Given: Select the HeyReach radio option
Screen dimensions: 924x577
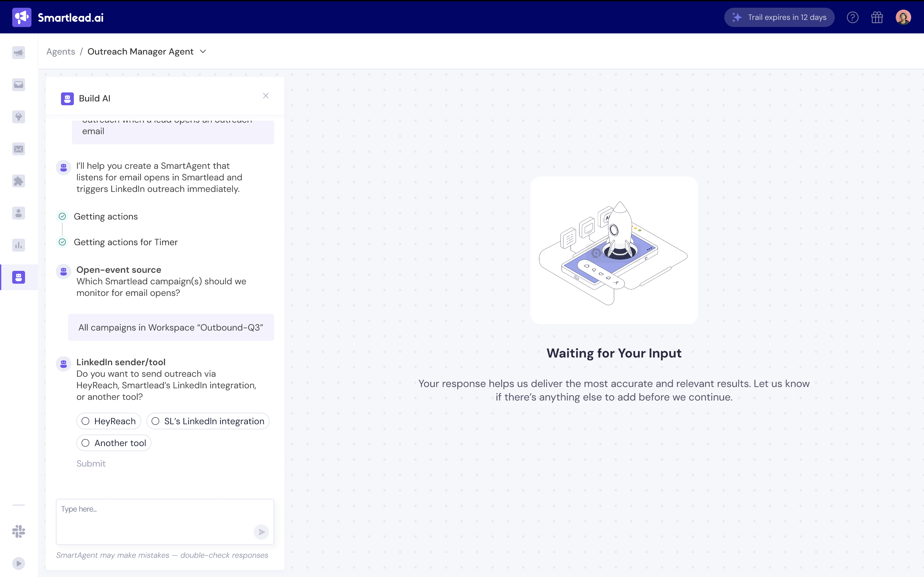Looking at the screenshot, I should [x=109, y=421].
